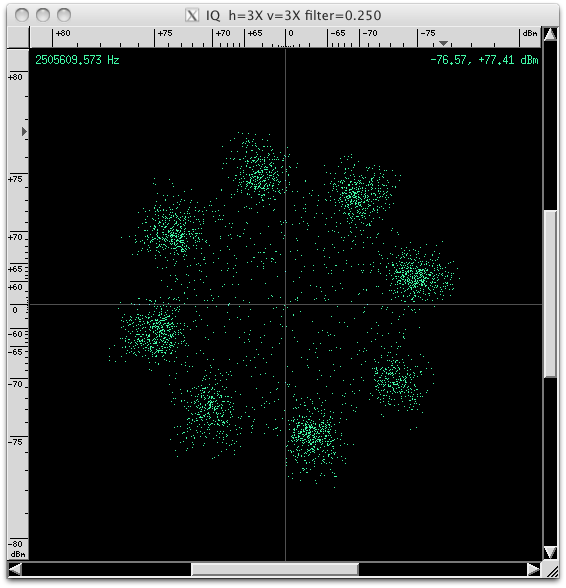Click the +80 mark on top ruler
Viewport: 566px width, 588px height.
point(63,33)
